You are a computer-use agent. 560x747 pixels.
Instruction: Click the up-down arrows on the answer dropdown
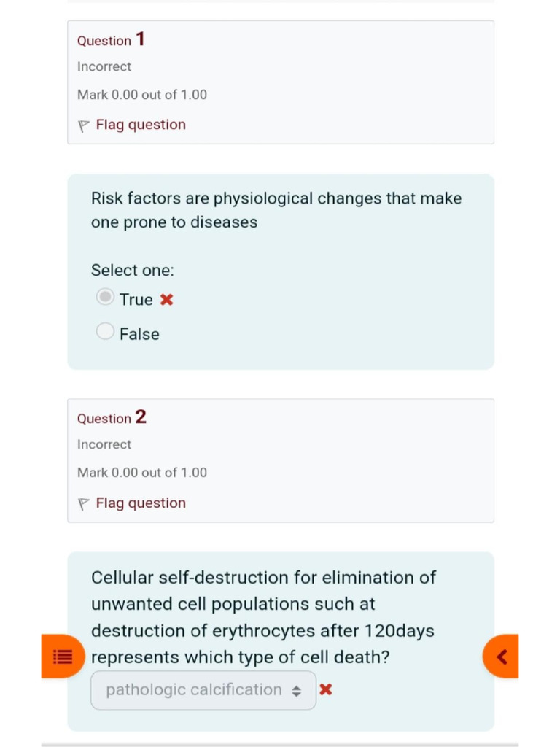pyautogui.click(x=296, y=691)
